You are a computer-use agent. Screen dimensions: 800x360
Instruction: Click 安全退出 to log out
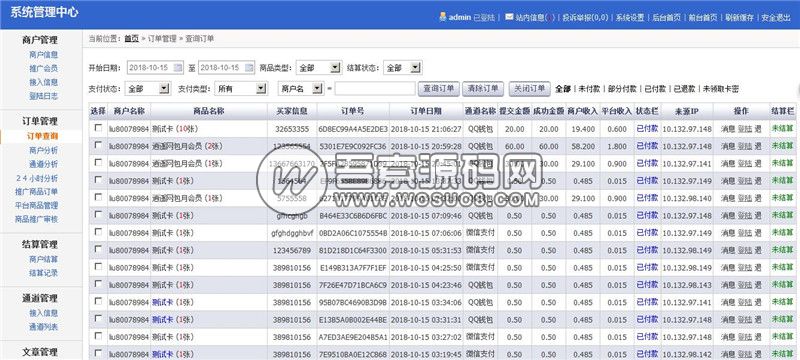pyautogui.click(x=776, y=17)
